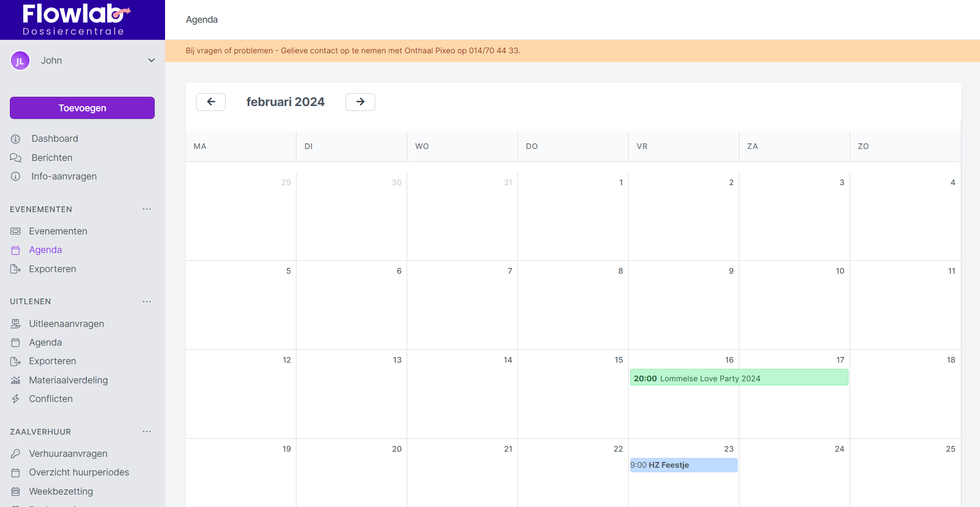Click the Evenementen ticket icon
Viewport: 980px width, 507px height.
coord(16,231)
